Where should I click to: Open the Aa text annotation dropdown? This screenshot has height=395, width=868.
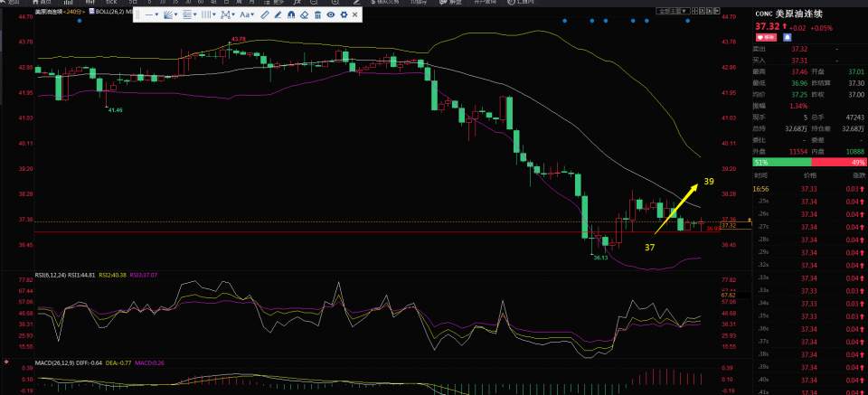247,14
